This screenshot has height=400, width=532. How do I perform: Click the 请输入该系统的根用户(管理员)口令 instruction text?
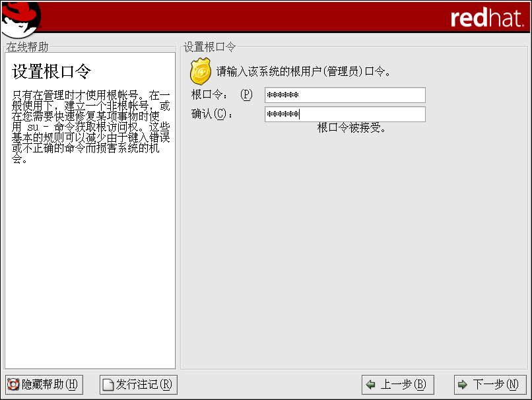tap(304, 71)
